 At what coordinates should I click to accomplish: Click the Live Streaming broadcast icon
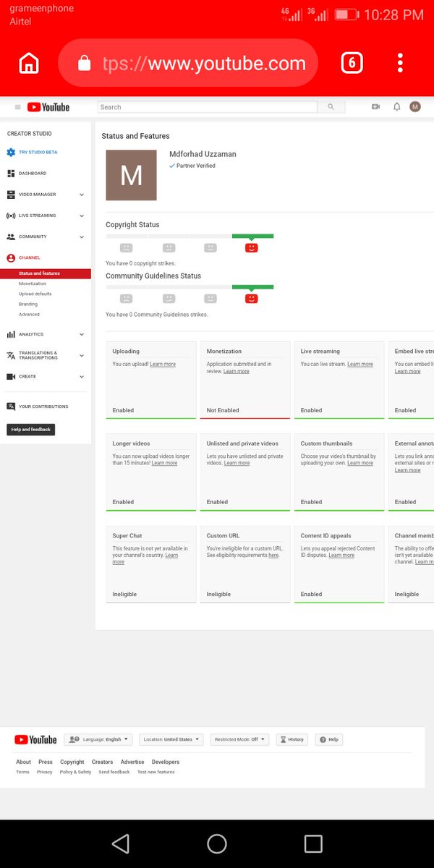pyautogui.click(x=11, y=216)
